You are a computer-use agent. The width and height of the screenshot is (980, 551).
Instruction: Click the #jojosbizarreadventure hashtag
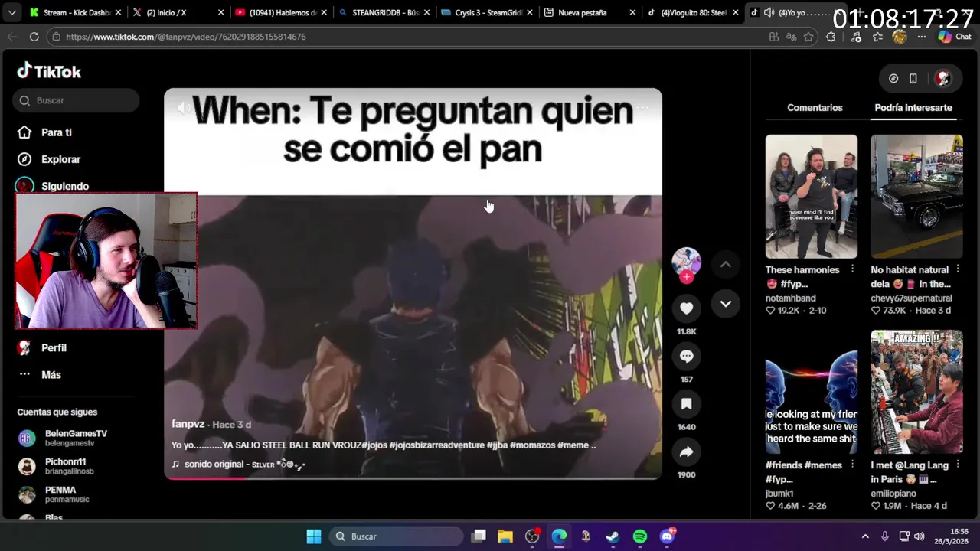[436, 445]
